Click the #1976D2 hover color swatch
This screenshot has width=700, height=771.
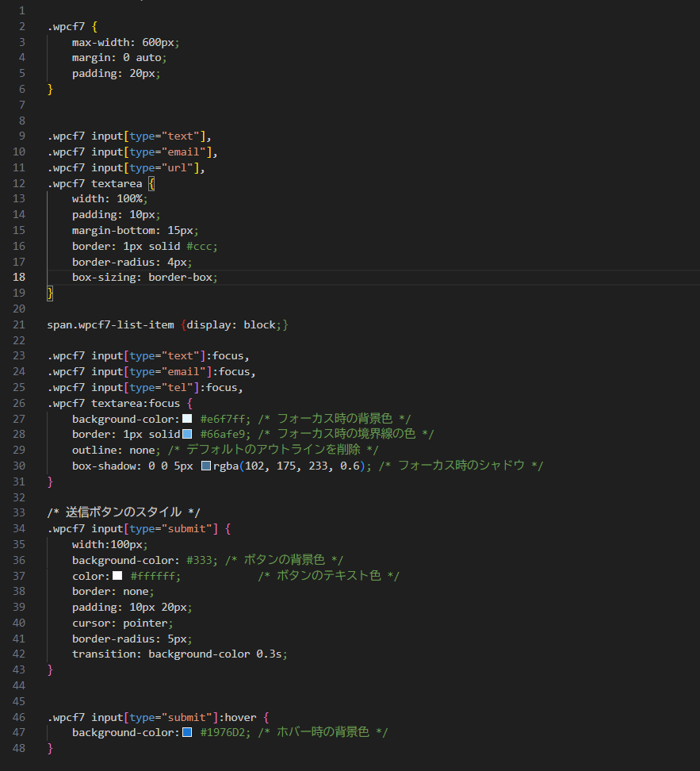[187, 732]
